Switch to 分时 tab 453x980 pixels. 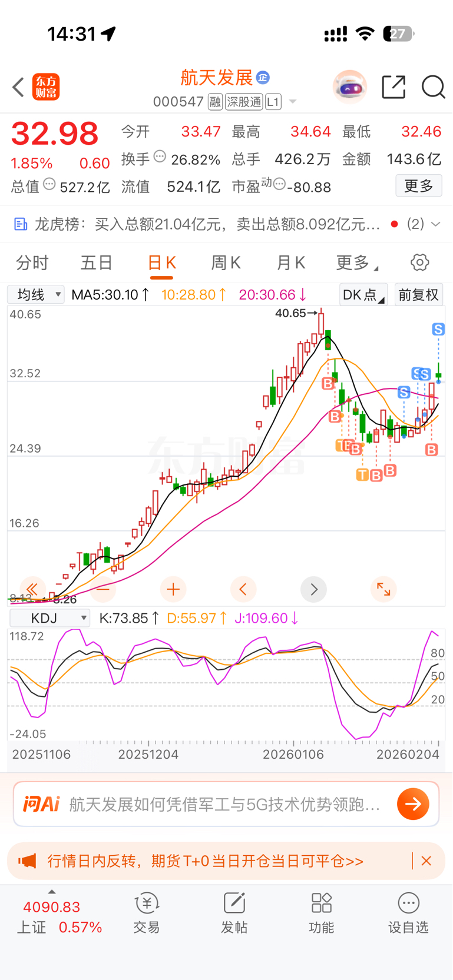pos(32,263)
